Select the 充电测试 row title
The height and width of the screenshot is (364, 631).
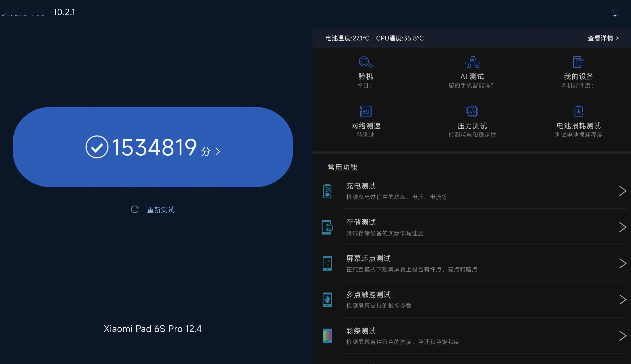(x=361, y=186)
